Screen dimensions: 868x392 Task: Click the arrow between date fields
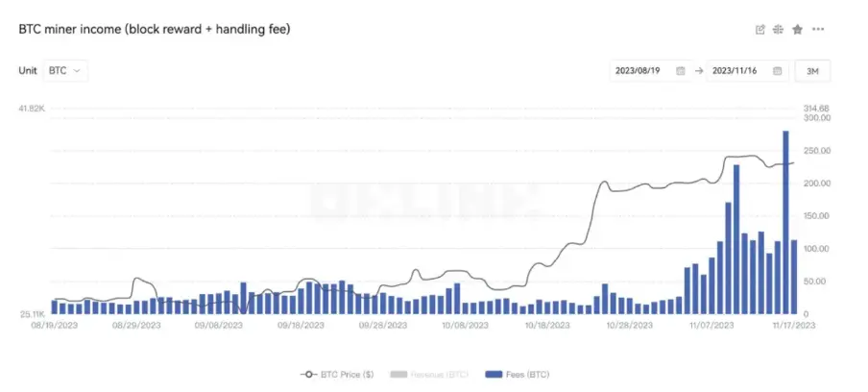pyautogui.click(x=698, y=71)
